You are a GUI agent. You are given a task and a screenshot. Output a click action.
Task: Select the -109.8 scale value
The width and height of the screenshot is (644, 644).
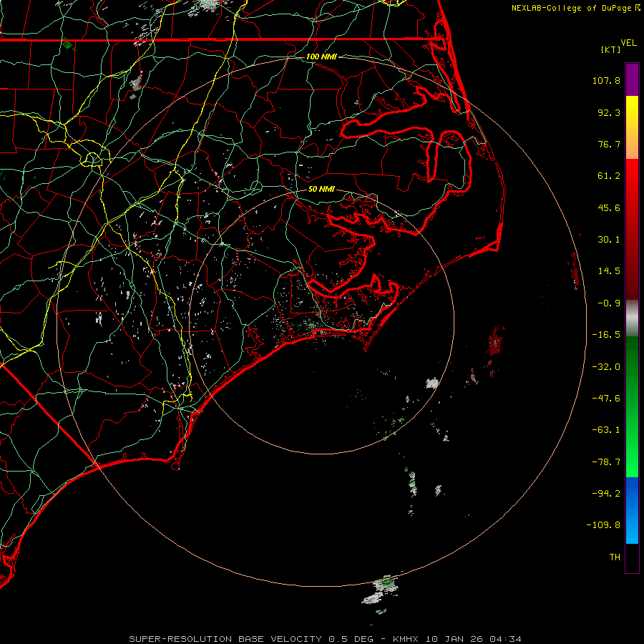click(603, 525)
